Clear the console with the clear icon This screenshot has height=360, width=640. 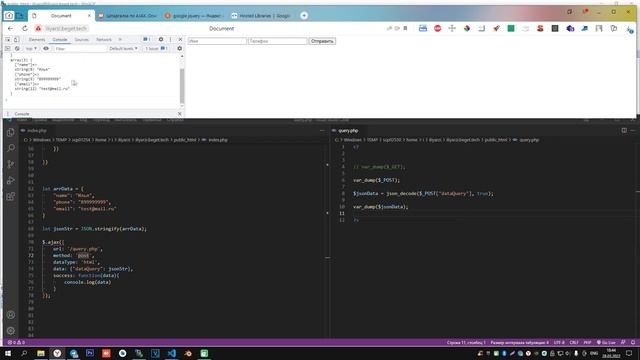click(17, 49)
